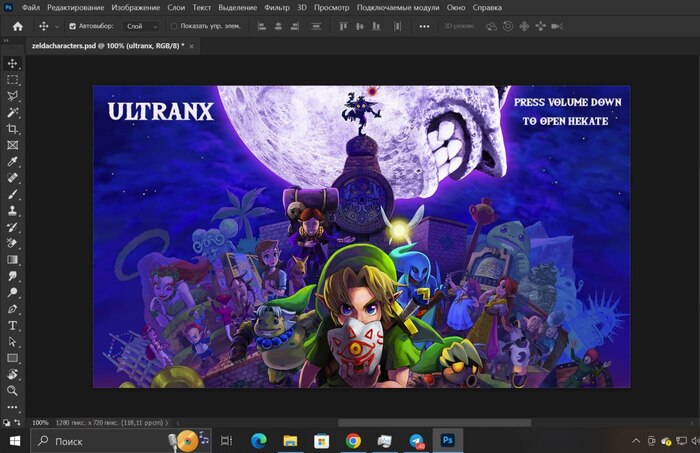This screenshot has height=453, width=700.
Task: Toggle the Автовыбор checkbox
Action: 72,26
